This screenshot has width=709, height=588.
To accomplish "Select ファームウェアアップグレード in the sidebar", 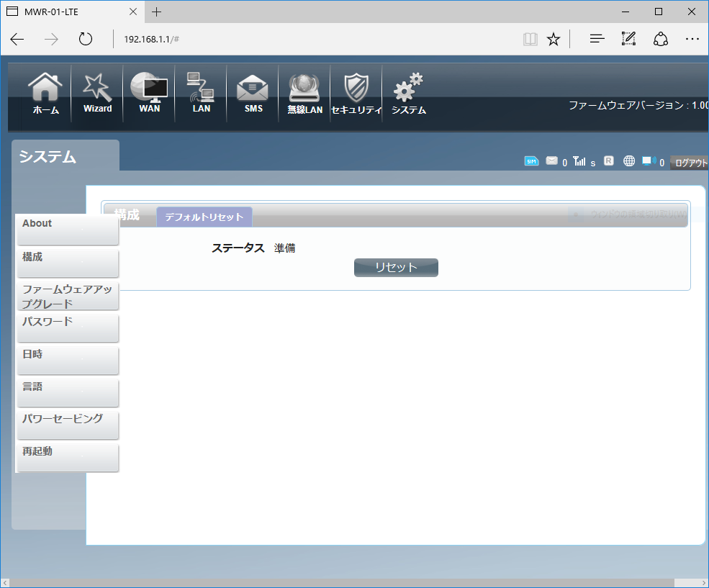I will pyautogui.click(x=68, y=296).
